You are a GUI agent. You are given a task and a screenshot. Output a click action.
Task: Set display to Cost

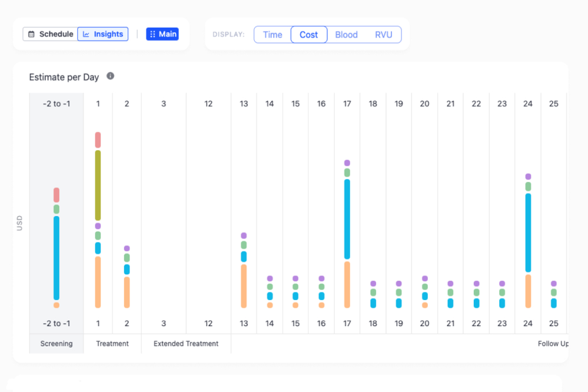pos(308,35)
